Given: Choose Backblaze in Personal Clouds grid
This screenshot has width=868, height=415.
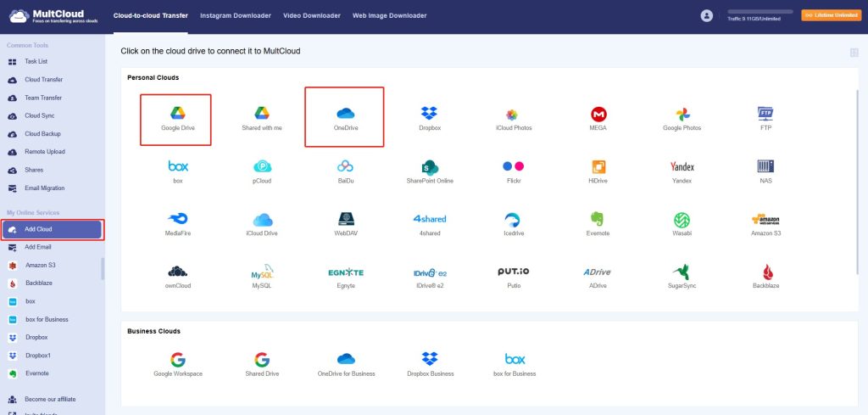Looking at the screenshot, I should [x=765, y=277].
